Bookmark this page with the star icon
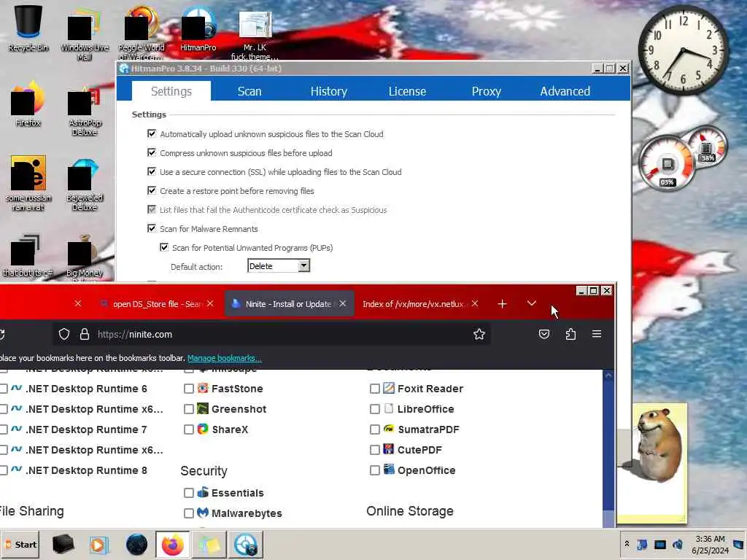Image resolution: width=747 pixels, height=560 pixels. [479, 334]
